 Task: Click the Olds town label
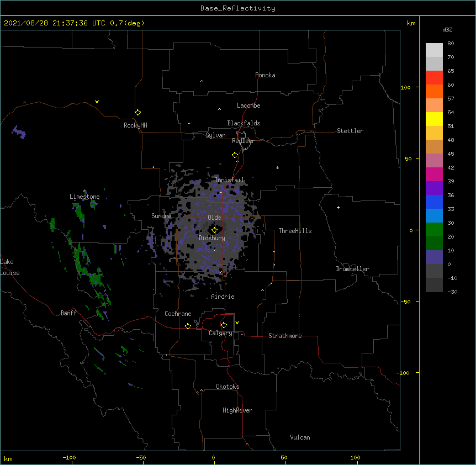click(x=214, y=218)
